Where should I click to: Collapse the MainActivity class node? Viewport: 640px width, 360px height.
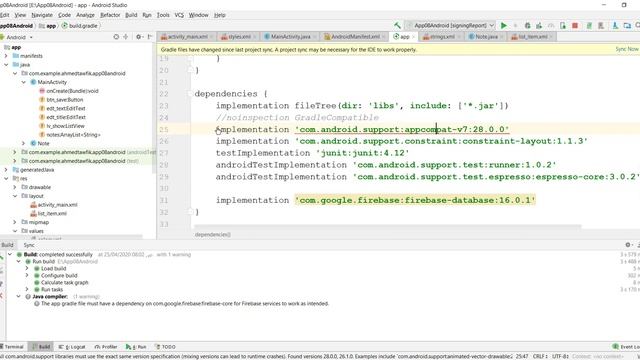coord(23,82)
